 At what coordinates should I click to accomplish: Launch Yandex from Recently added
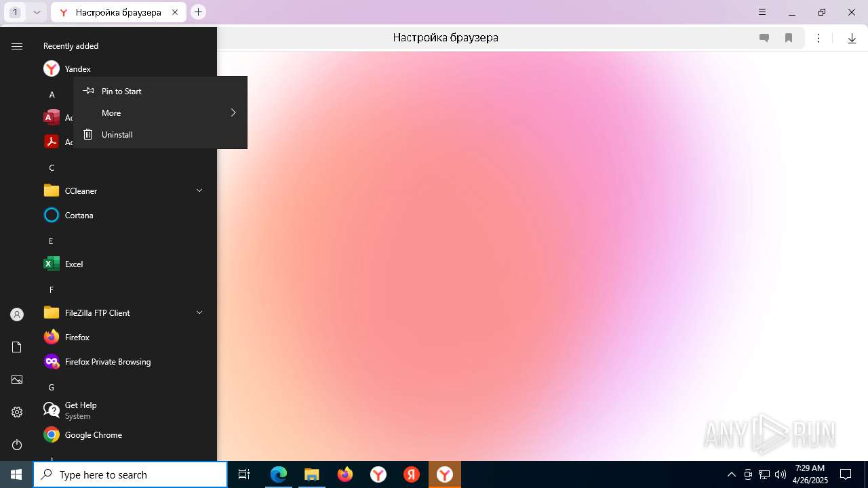pos(125,68)
